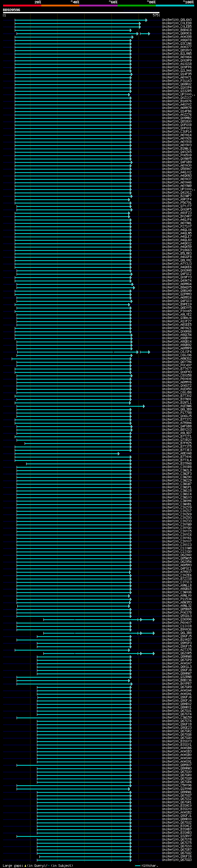Select label UniRef100_Q14F95

point(177,74)
